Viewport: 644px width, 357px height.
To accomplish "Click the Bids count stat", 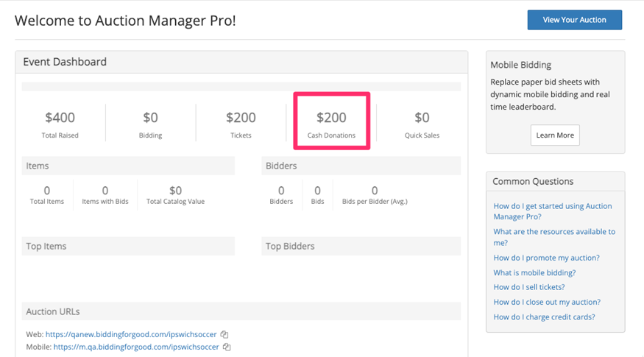I will tap(317, 191).
